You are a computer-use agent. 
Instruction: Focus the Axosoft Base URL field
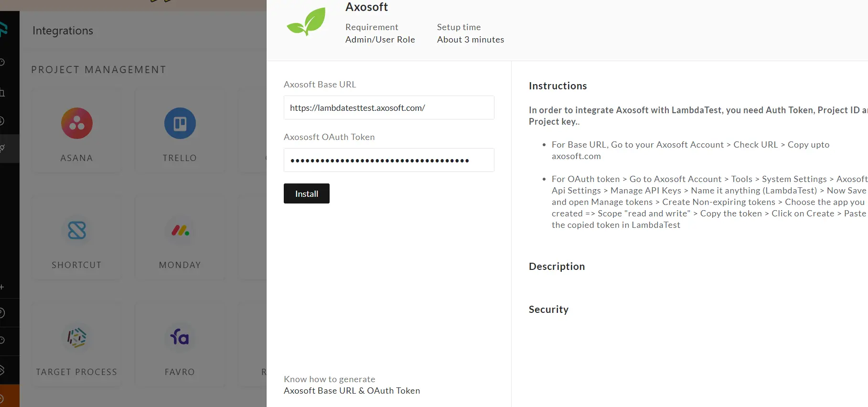pyautogui.click(x=388, y=108)
